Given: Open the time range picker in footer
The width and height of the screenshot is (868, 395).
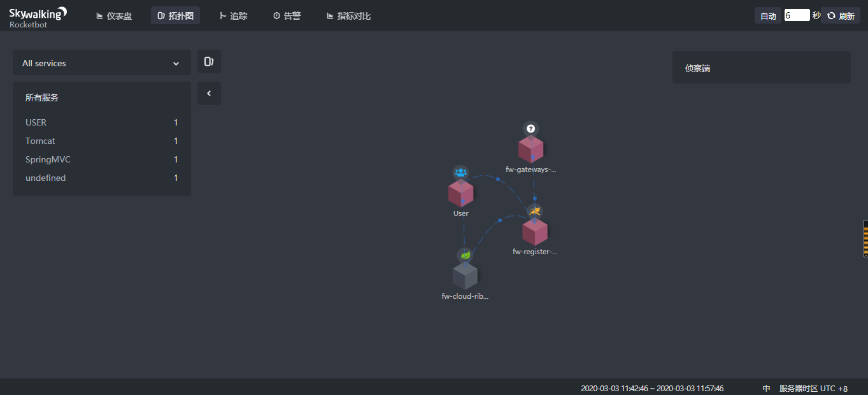Looking at the screenshot, I should pos(651,388).
